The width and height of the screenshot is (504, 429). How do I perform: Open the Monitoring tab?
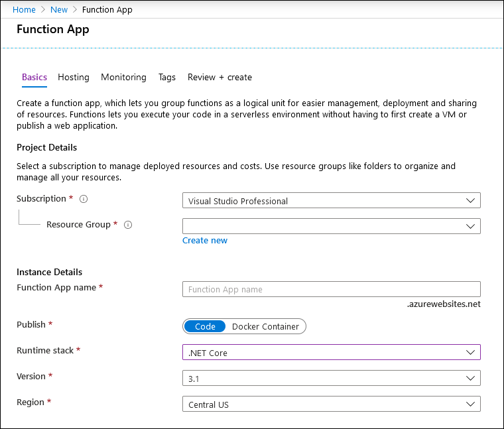point(123,78)
